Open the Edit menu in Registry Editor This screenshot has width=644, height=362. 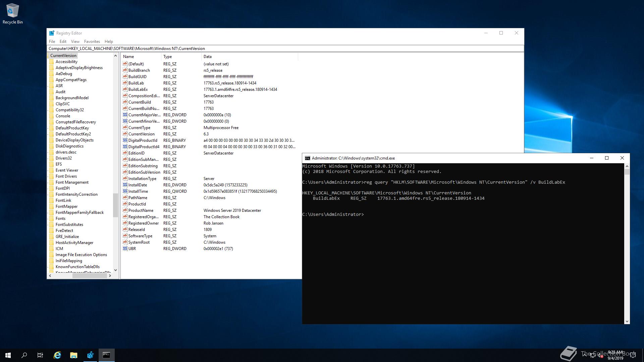pos(63,42)
